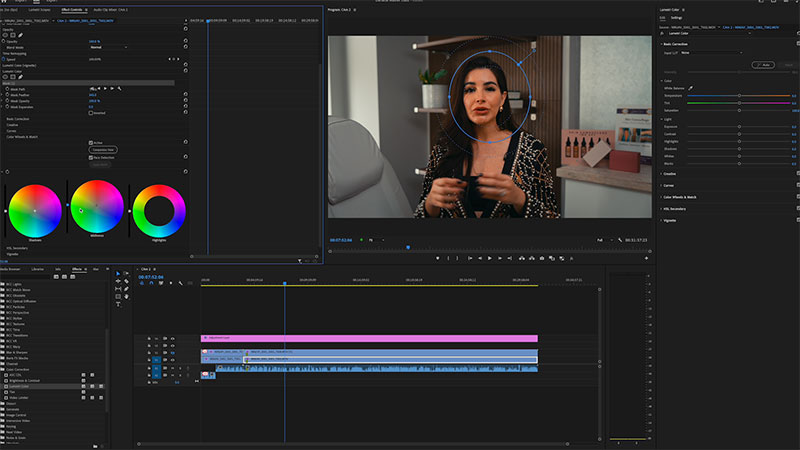Open Settings tab in Lumetri Color
Screen dimensions: 800x450
677,18
